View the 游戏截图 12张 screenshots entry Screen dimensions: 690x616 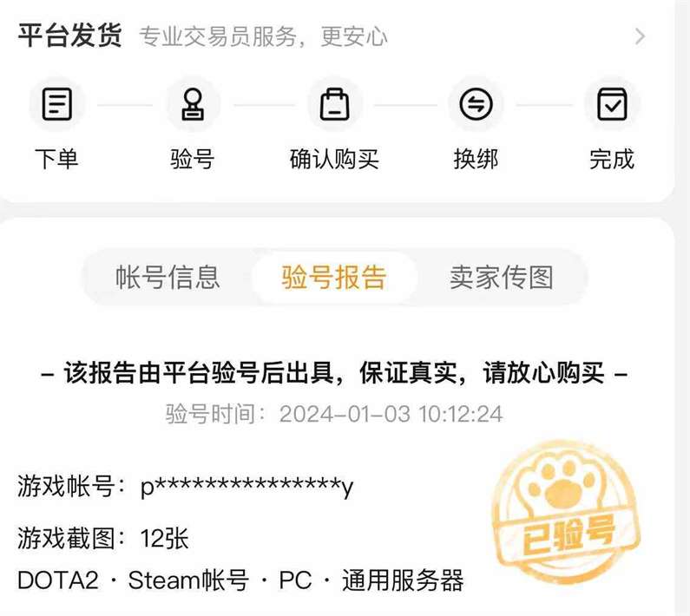click(x=103, y=538)
